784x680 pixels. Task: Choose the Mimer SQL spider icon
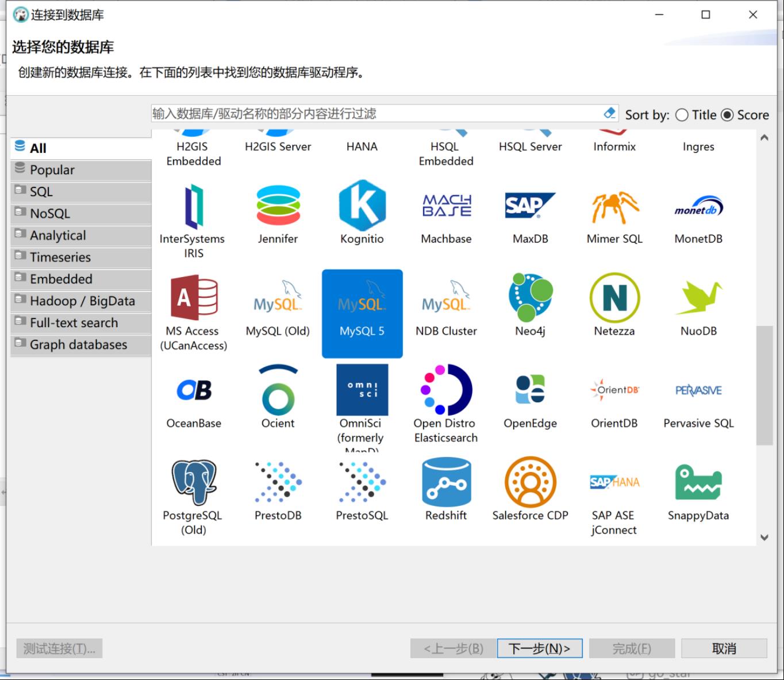coord(614,207)
